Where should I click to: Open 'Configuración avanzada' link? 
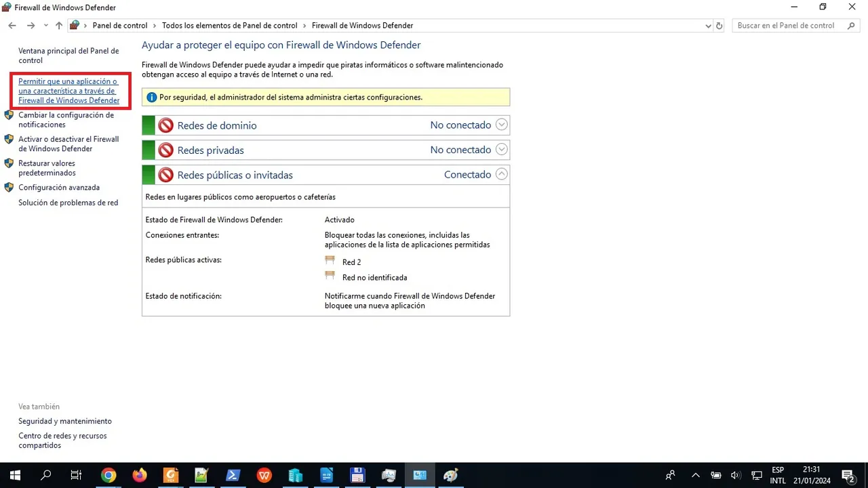point(59,188)
